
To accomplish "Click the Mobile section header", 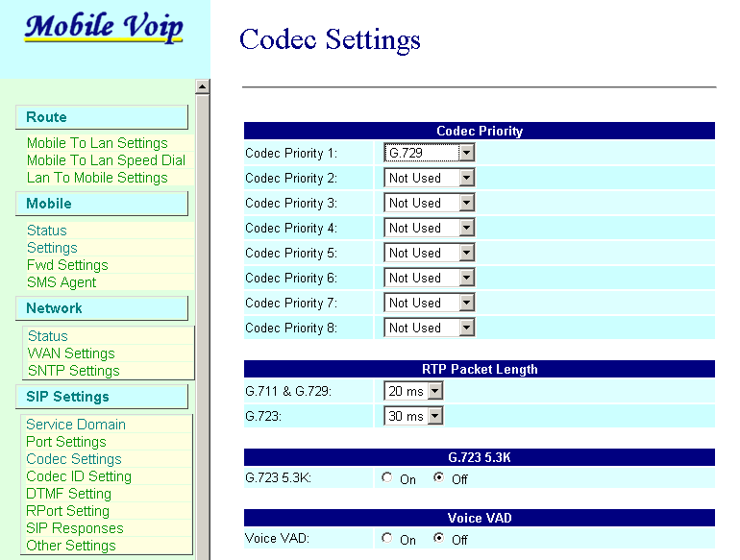I will [x=102, y=204].
